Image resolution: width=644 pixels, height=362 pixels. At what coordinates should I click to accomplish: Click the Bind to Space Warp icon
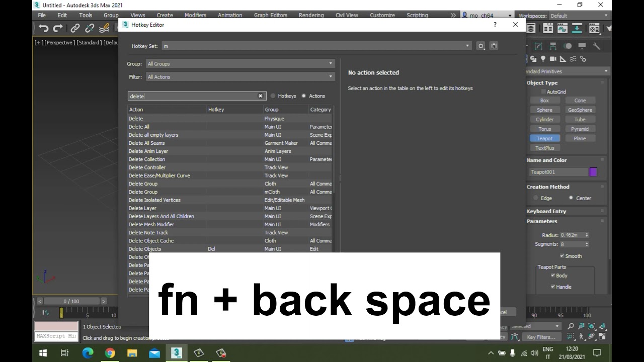(x=104, y=28)
